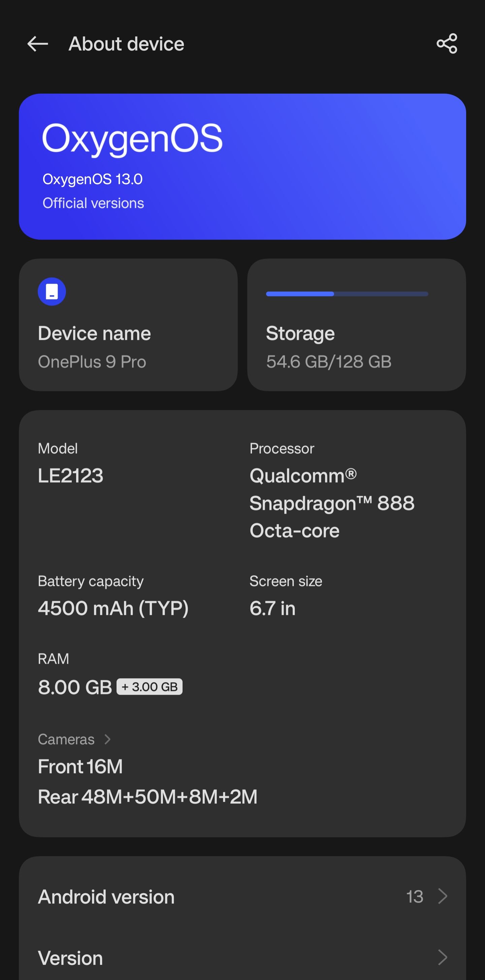Expand Cameras details chevron
The width and height of the screenshot is (485, 980).
tap(108, 739)
